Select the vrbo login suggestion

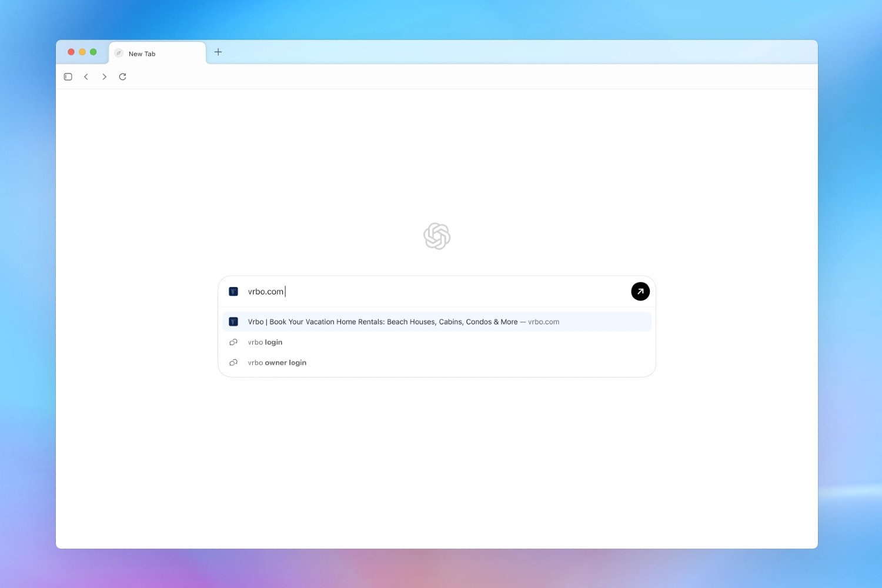point(265,342)
